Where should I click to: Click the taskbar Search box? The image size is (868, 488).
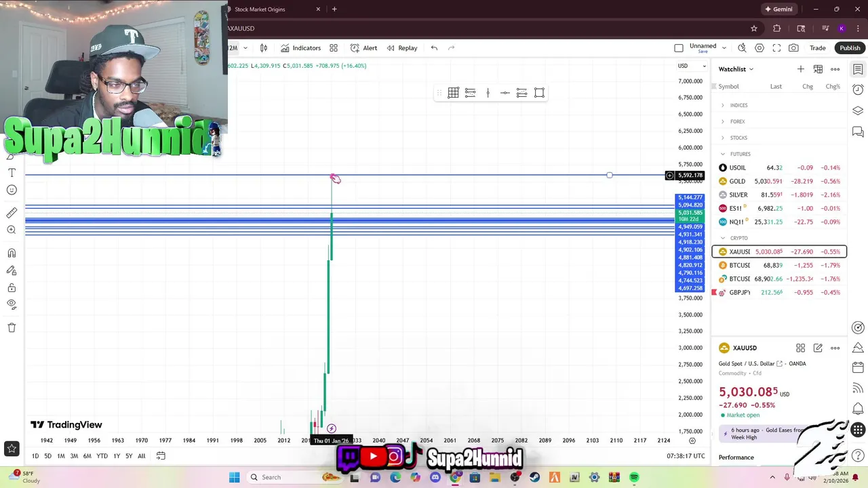pos(294,477)
